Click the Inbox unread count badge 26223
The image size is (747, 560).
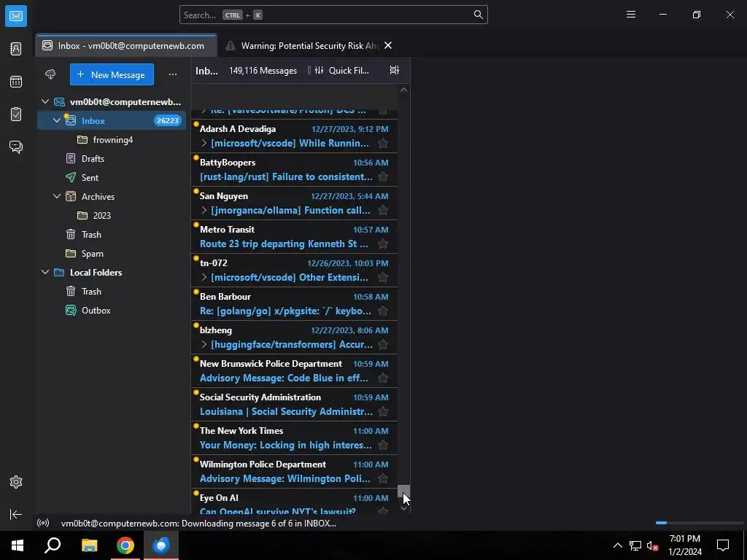[168, 120]
